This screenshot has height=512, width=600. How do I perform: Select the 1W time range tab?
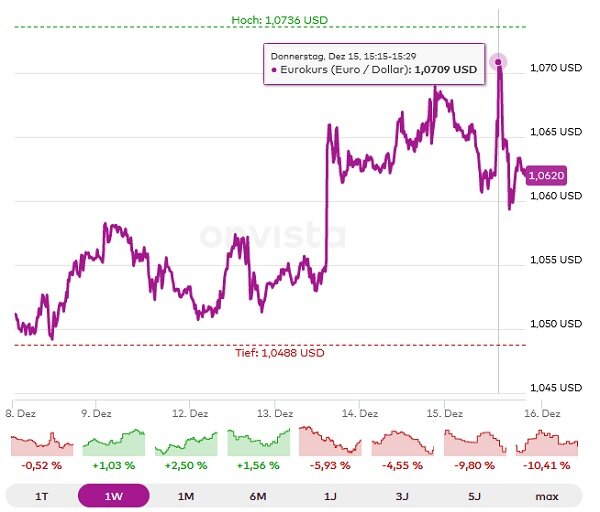tap(114, 496)
